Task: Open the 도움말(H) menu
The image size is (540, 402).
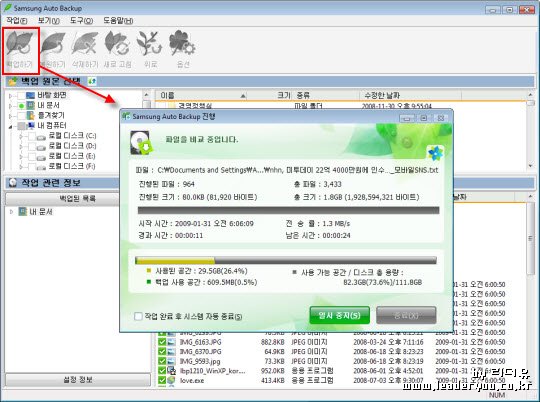Action: [118, 21]
